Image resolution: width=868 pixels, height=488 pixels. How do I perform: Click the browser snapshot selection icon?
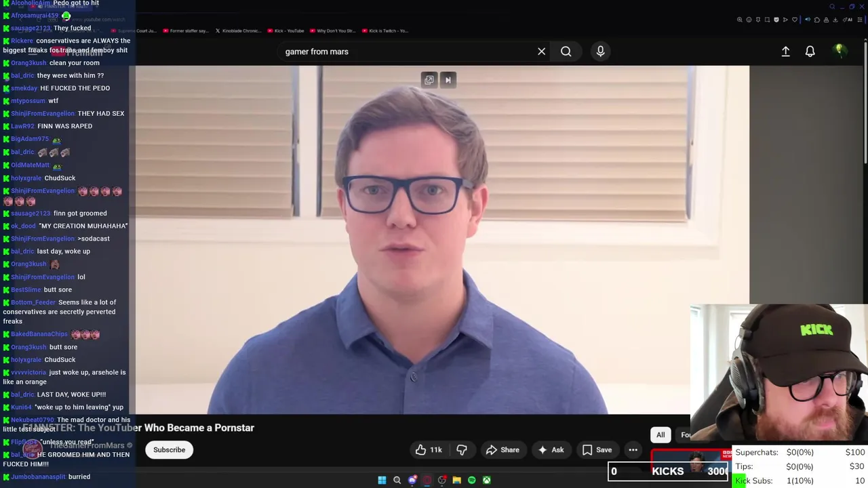767,20
